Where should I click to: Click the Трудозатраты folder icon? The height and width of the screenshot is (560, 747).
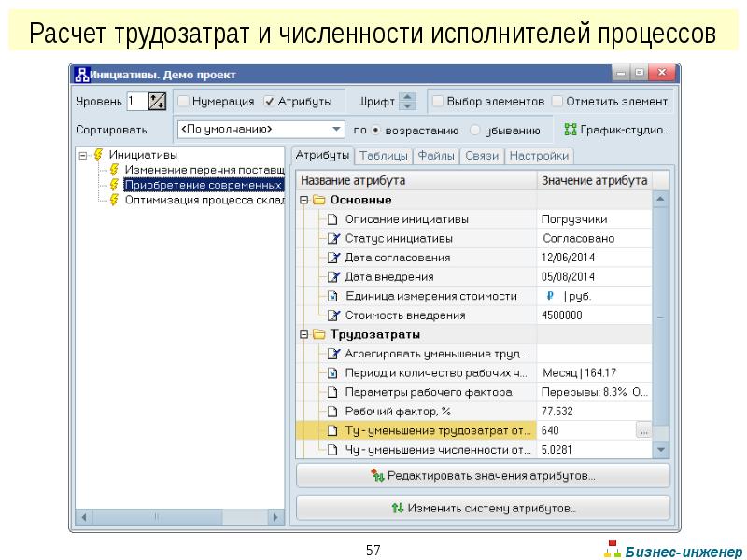pos(318,334)
